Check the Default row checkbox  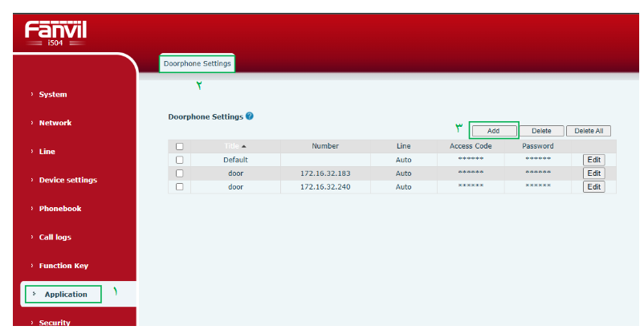click(x=180, y=160)
